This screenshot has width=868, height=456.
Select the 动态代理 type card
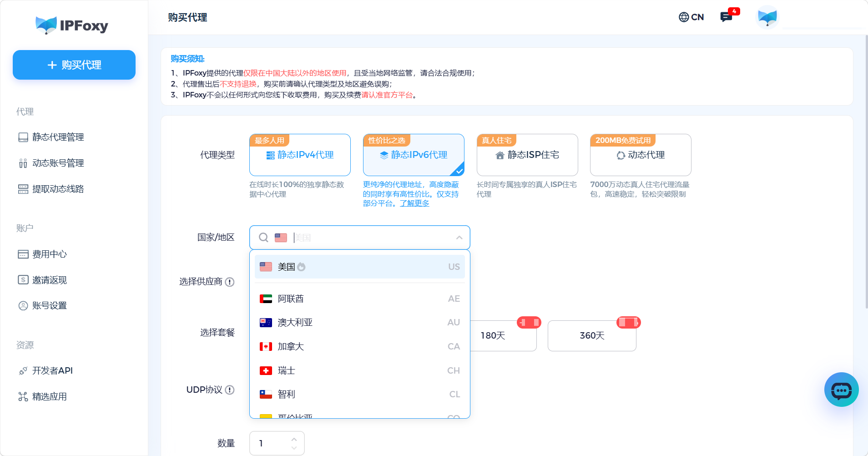pos(641,155)
